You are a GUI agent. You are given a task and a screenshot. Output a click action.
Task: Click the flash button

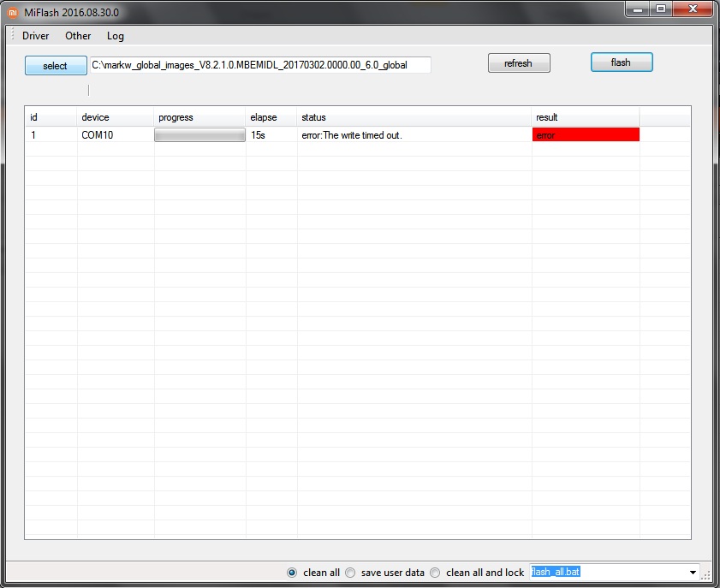click(622, 62)
